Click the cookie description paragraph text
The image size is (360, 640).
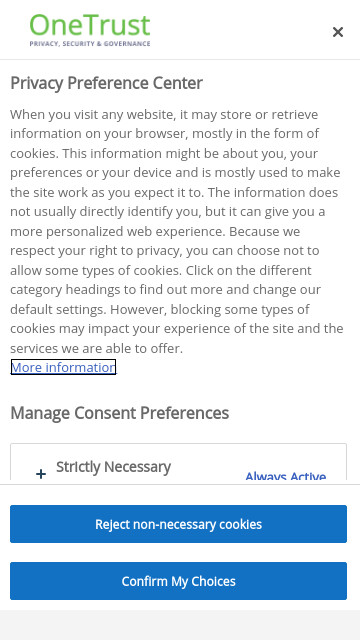pyautogui.click(x=177, y=231)
